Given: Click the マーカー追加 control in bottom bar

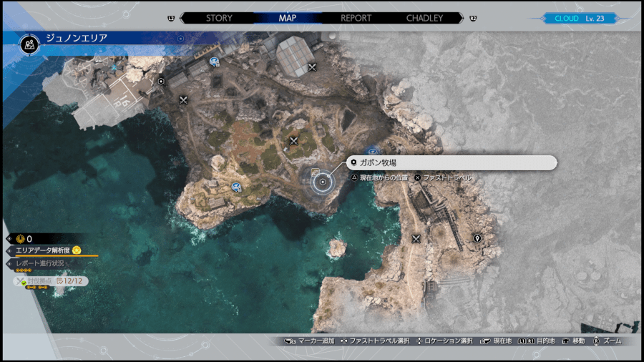Looking at the screenshot, I should 309,341.
